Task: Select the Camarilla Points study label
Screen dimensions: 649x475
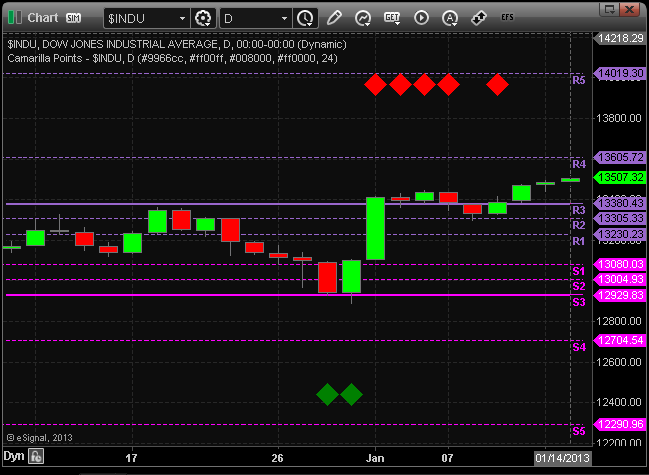Action: 172,58
